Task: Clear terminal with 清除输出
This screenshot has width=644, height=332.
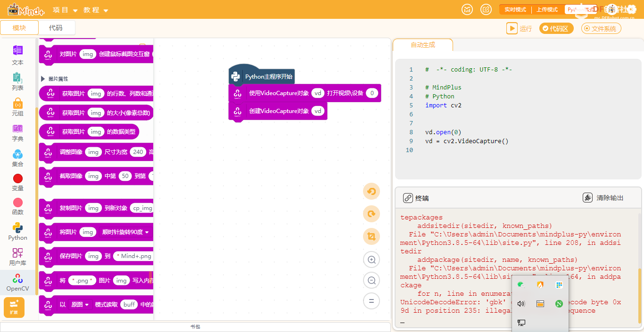Action: pyautogui.click(x=603, y=198)
